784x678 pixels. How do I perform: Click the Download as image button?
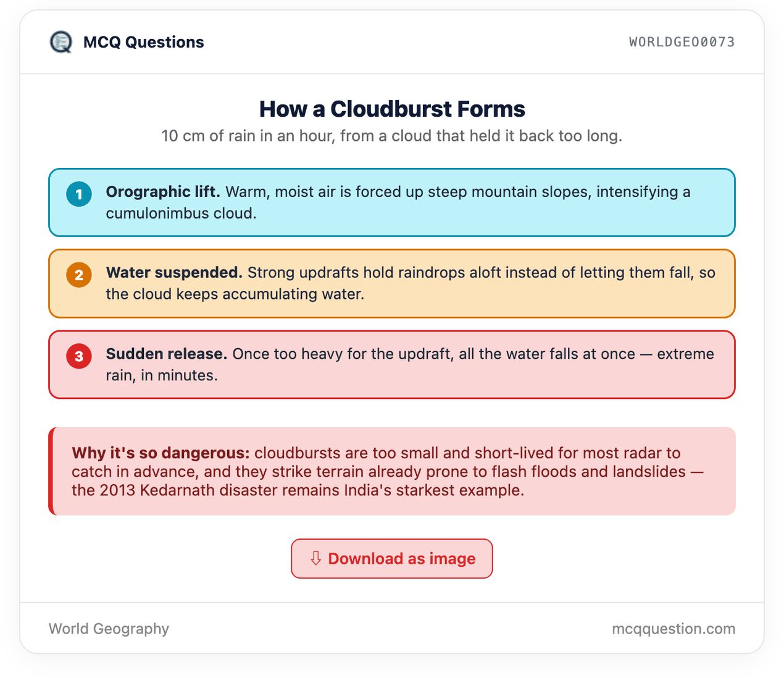[x=392, y=559]
